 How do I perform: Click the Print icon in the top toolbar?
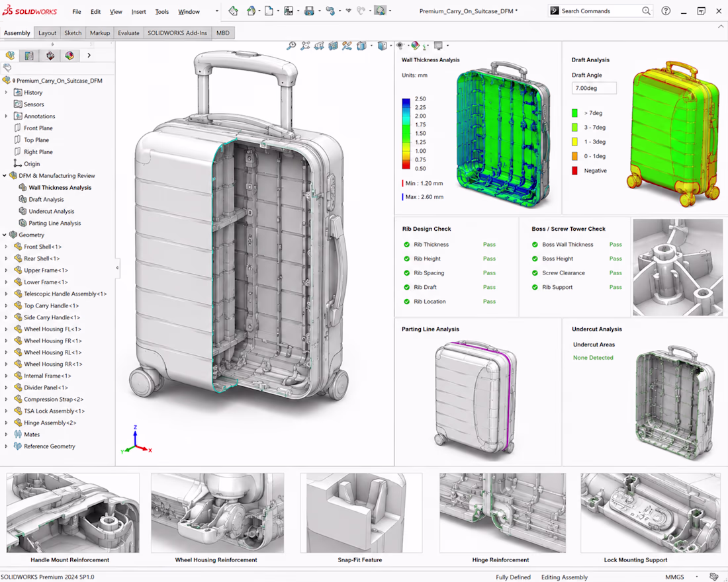(309, 11)
